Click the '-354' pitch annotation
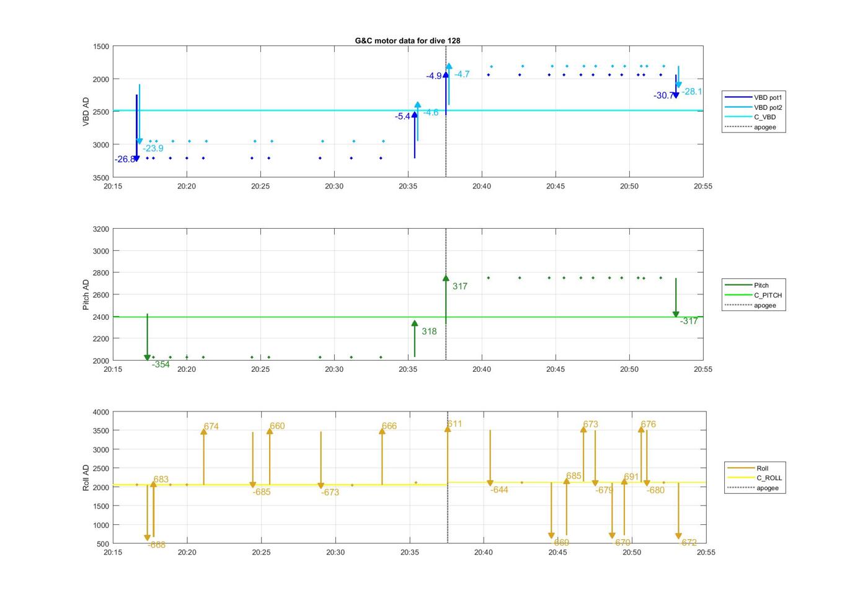Screen dimensions: 868x611 point(161,364)
